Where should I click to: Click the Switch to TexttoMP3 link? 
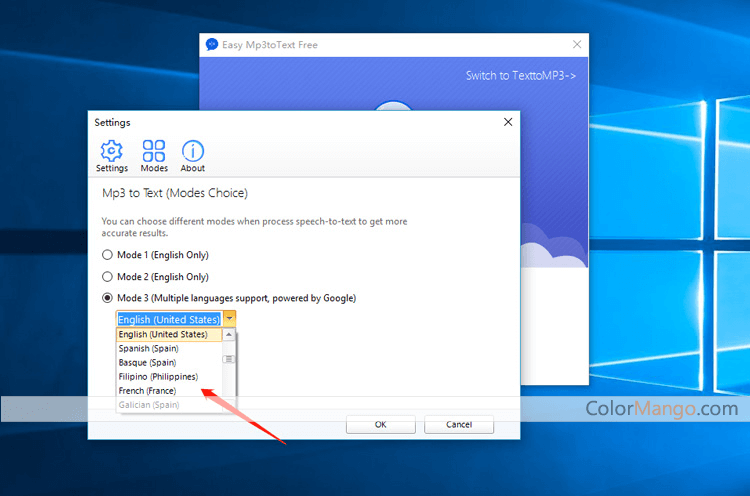(521, 76)
